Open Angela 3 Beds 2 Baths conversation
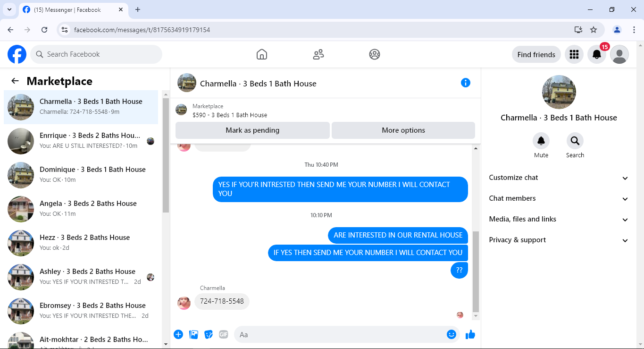 pos(81,209)
